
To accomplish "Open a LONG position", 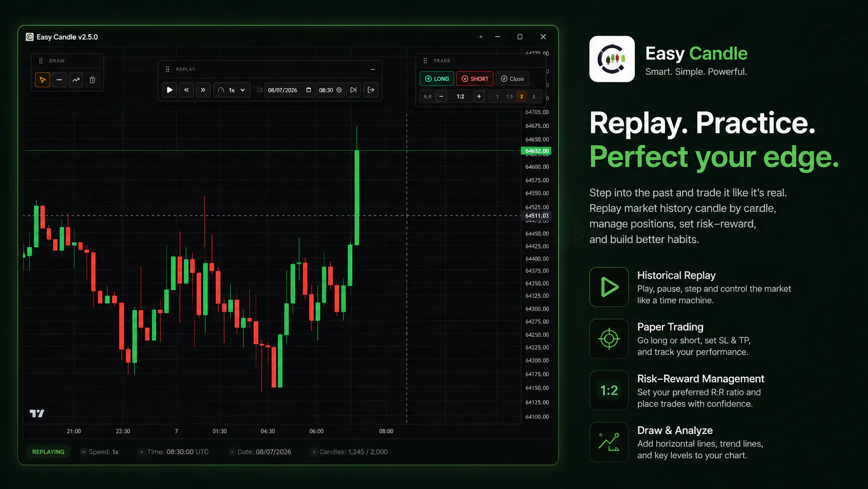I will 437,79.
